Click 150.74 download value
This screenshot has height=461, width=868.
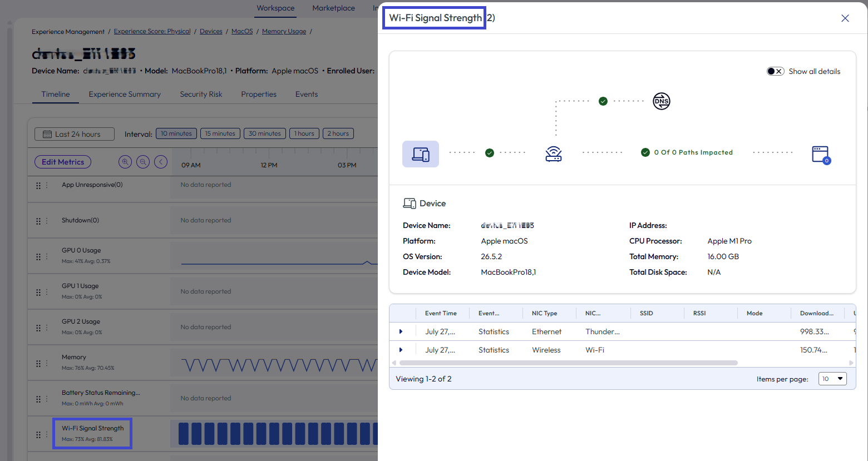tap(813, 350)
